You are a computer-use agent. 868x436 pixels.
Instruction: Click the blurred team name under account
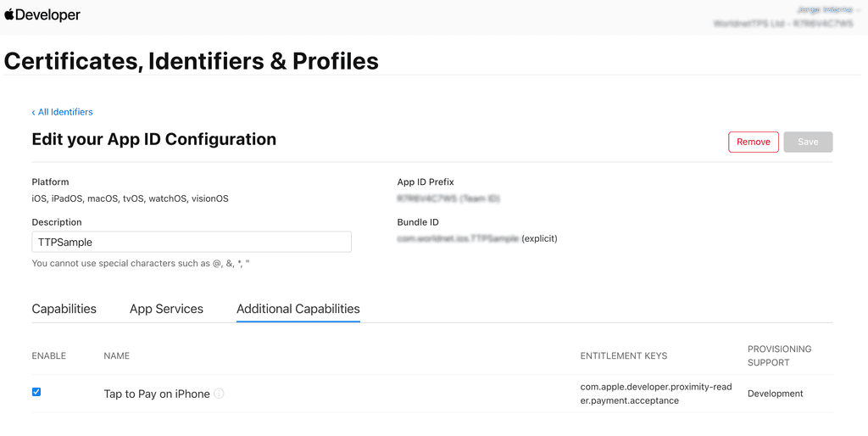[x=788, y=25]
